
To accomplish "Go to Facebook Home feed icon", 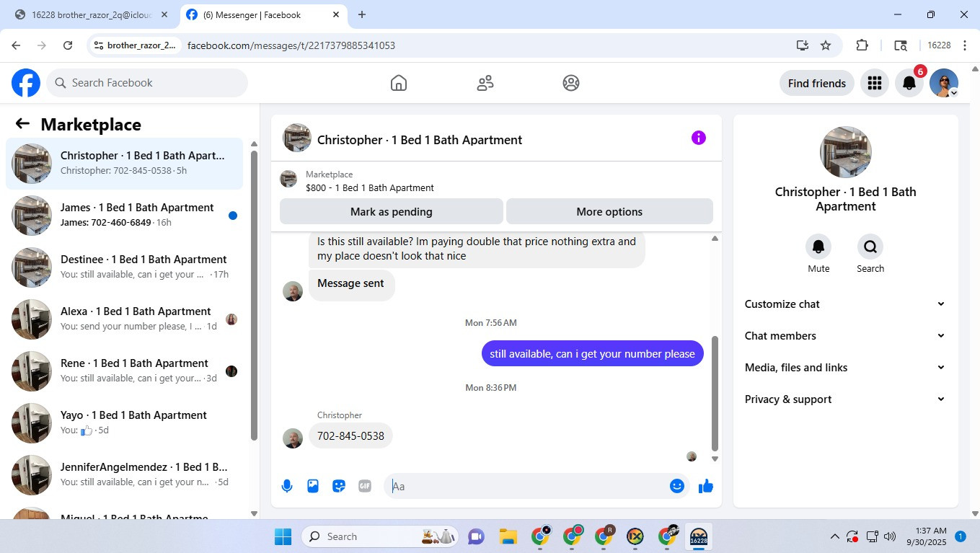I will [399, 83].
